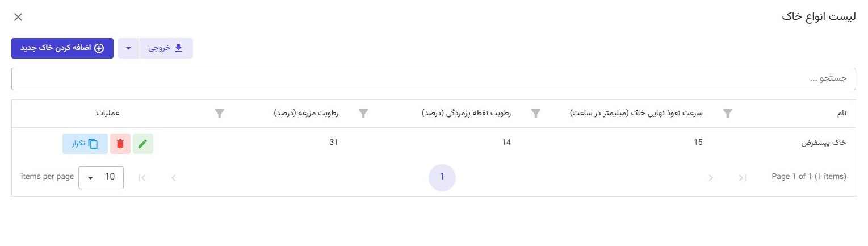Go to the last page arrow
Screen dimensions: 868x246
pos(142,178)
